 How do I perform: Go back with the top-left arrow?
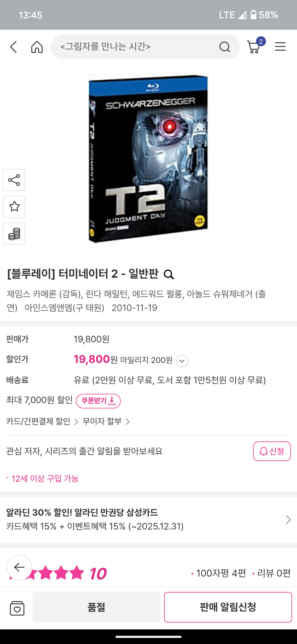coord(13,47)
